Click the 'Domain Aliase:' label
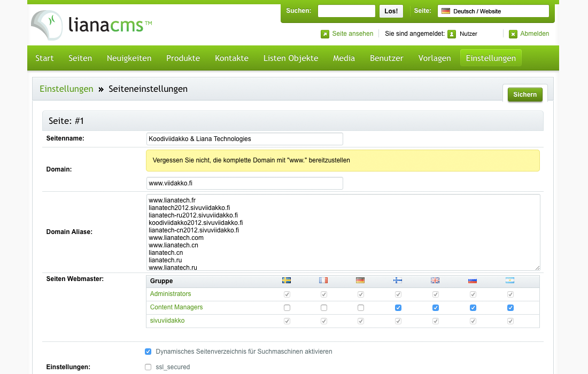Viewport: 588px width, 374px height. [x=69, y=232]
